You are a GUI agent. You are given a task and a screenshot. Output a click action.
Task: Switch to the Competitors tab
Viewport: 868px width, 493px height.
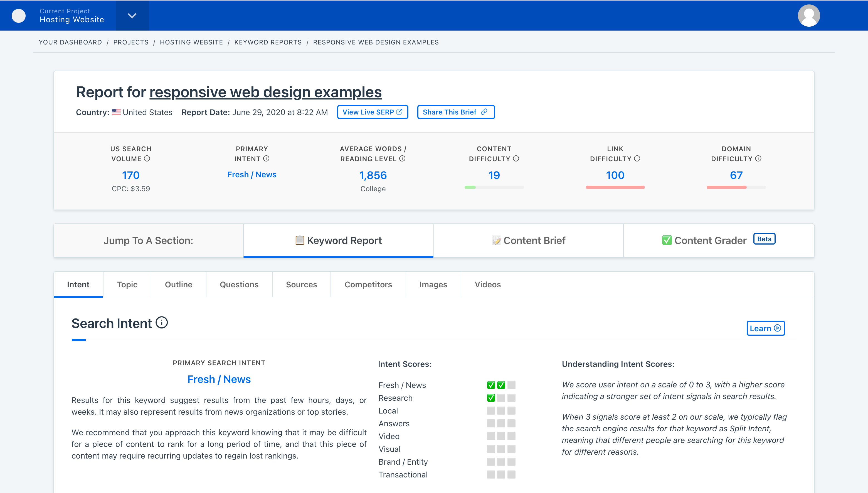368,284
